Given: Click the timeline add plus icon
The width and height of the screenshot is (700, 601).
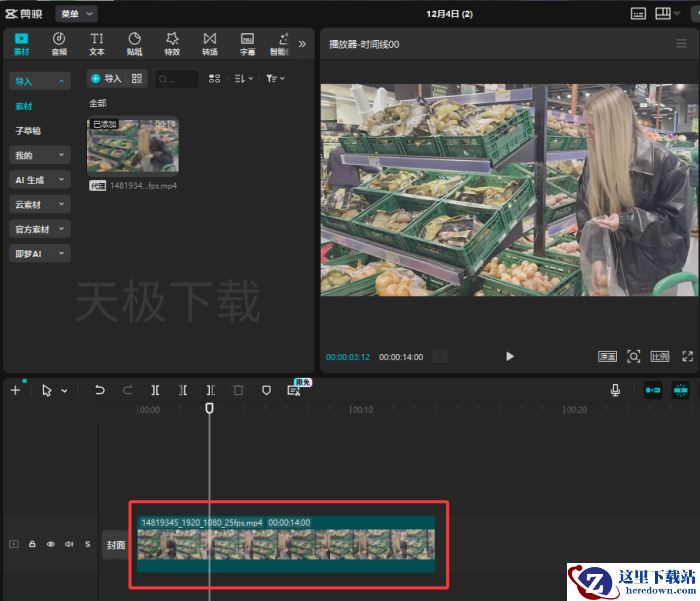Looking at the screenshot, I should point(15,390).
